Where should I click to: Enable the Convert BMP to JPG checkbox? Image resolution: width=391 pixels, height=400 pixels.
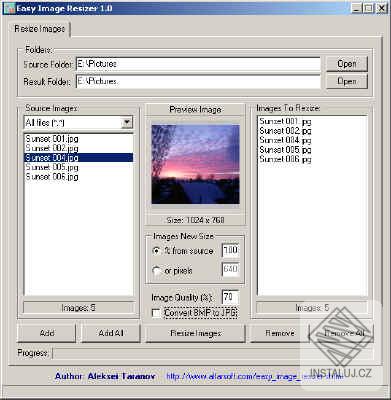tap(156, 313)
